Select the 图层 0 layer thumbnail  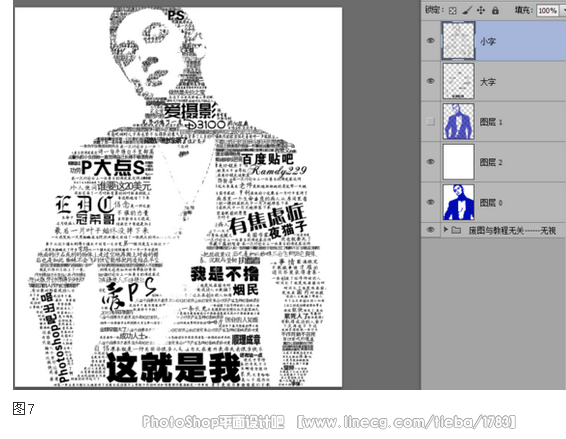(x=458, y=202)
